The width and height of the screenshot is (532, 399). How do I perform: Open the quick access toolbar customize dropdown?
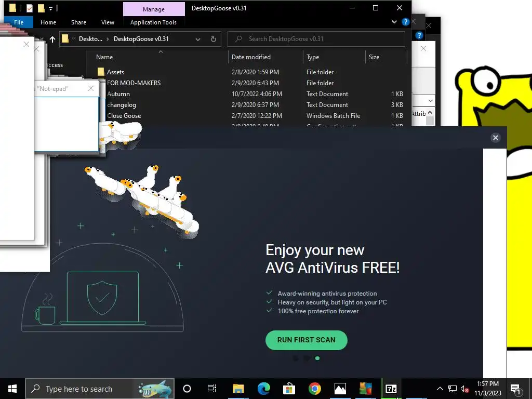50,8
